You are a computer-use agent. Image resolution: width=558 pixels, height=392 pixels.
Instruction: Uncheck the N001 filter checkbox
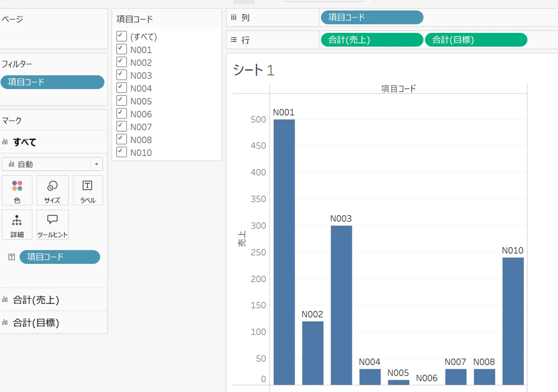[121, 49]
